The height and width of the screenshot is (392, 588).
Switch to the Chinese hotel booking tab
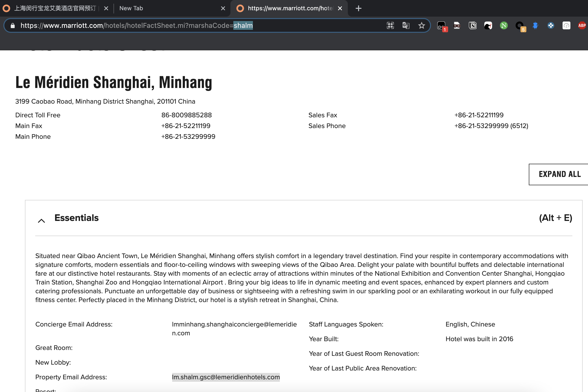coord(55,8)
